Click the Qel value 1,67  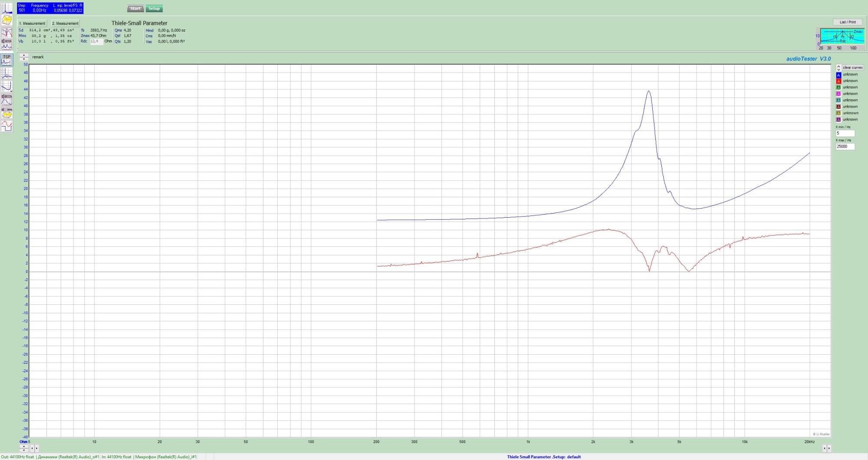point(127,36)
